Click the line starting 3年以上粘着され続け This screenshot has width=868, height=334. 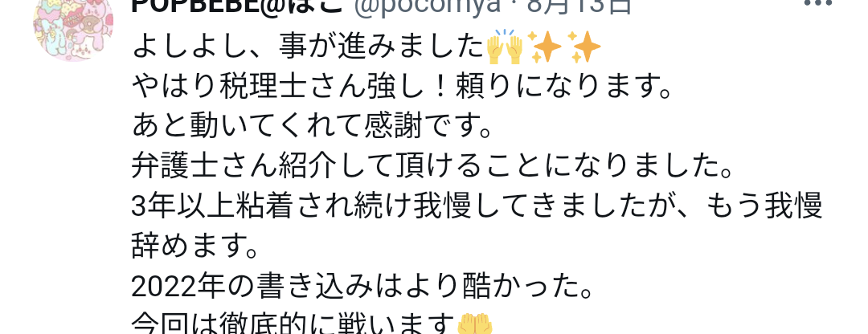coord(477,206)
